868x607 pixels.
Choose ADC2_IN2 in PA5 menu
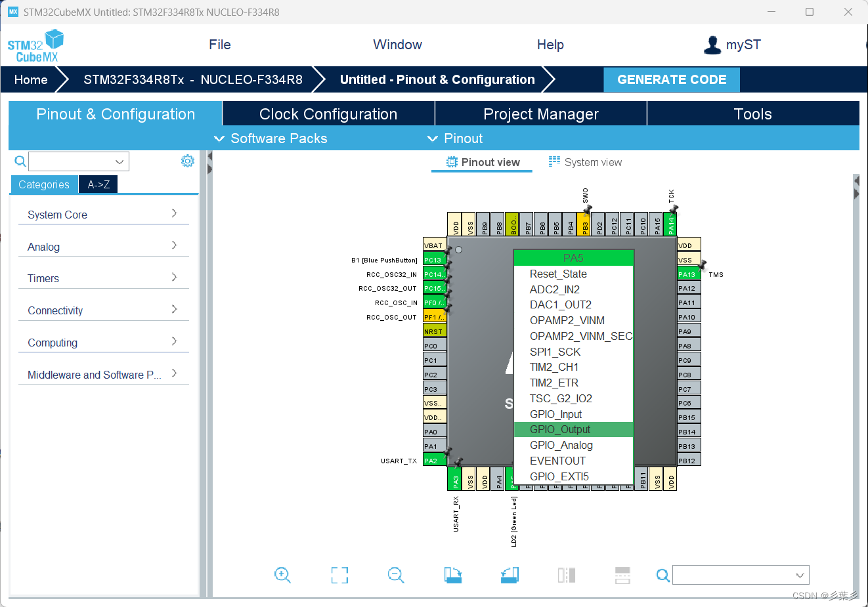pos(573,289)
